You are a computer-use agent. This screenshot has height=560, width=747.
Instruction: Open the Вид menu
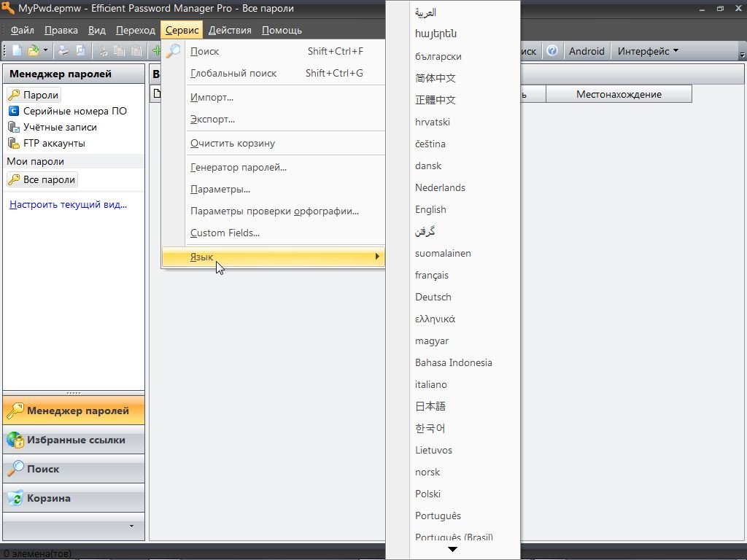97,30
